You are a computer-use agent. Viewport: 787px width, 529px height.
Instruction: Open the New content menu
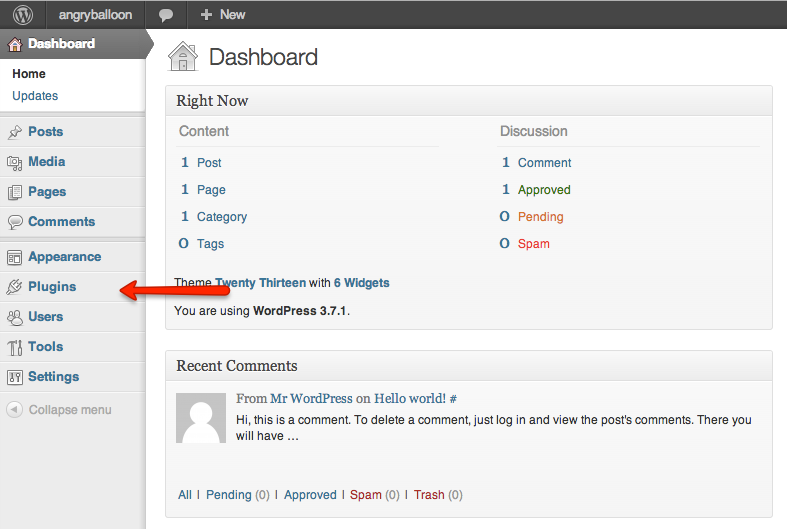pyautogui.click(x=223, y=15)
